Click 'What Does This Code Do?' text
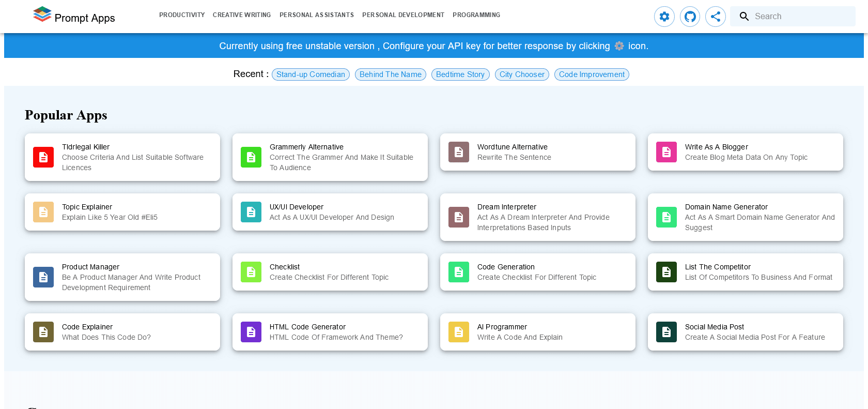Viewport: 868px width, 409px height. [x=106, y=337]
